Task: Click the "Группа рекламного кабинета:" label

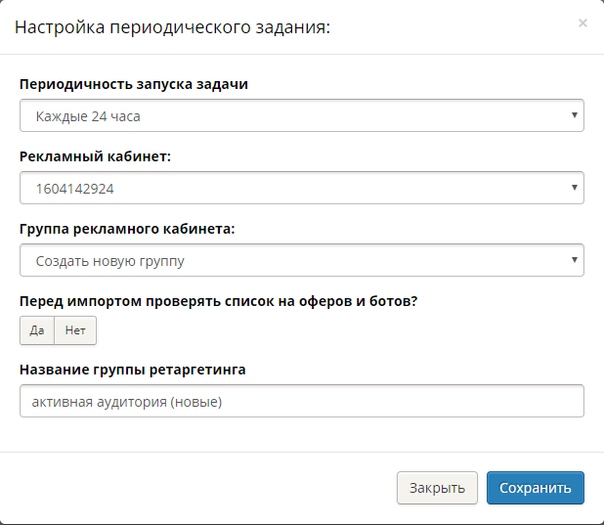Action: click(x=127, y=228)
